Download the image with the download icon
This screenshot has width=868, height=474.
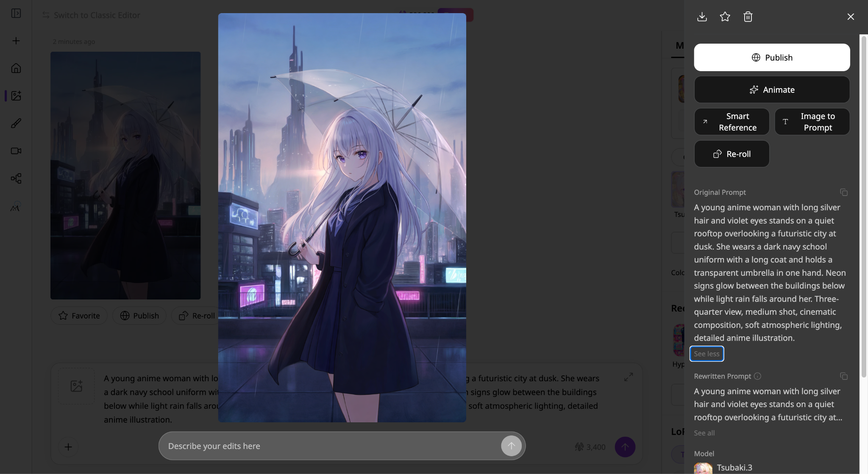pos(702,17)
